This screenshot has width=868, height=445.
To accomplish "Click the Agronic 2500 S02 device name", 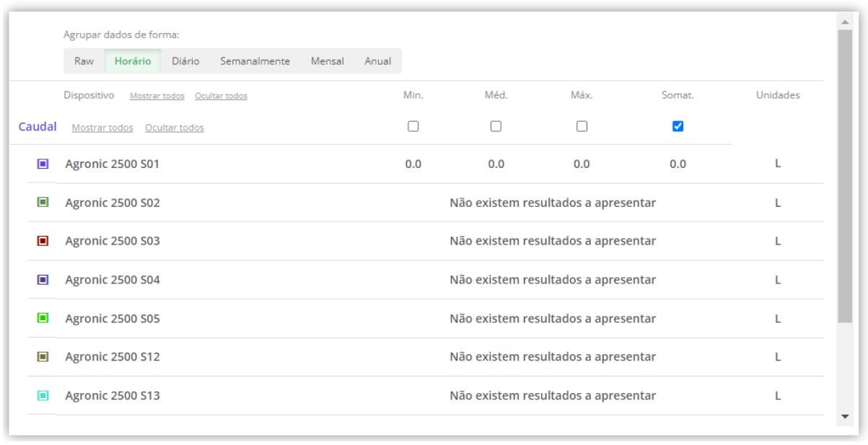I will coord(113,203).
